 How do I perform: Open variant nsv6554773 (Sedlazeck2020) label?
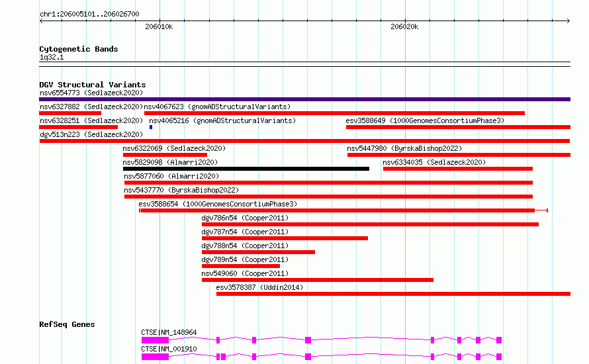point(91,93)
